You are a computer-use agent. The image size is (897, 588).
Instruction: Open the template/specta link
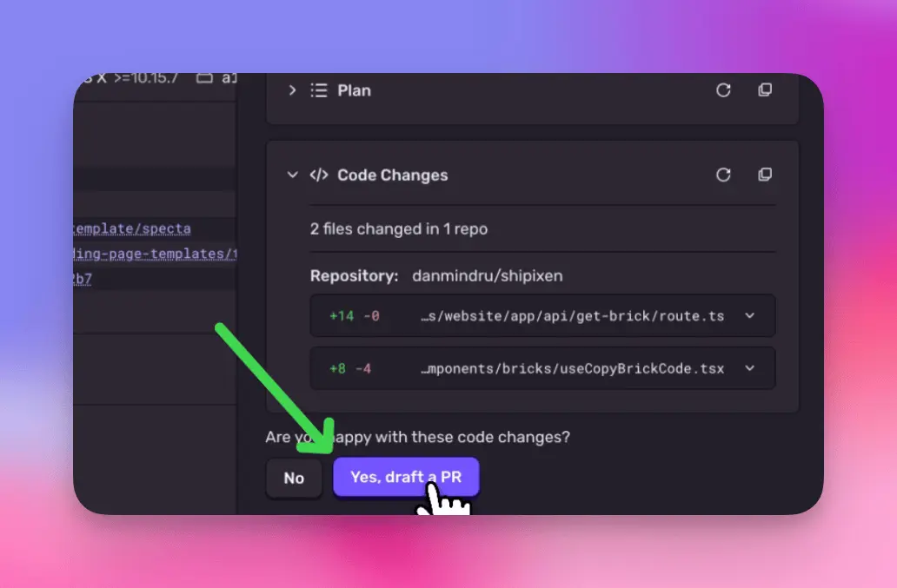132,228
